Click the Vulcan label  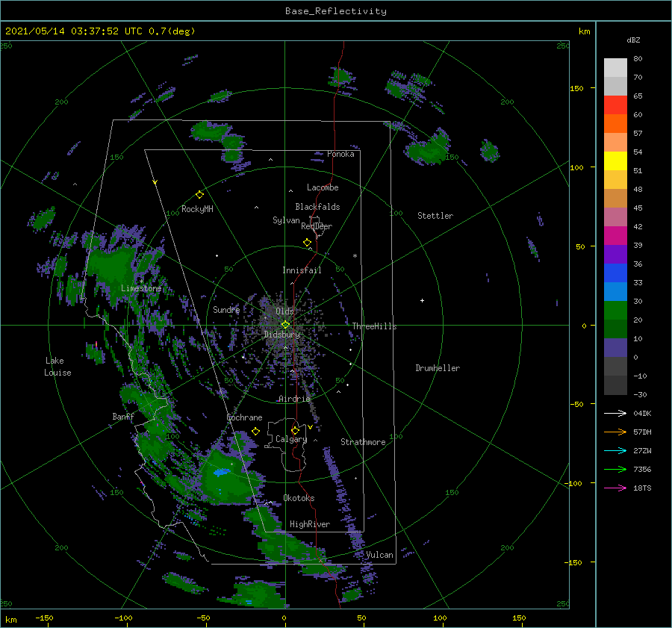(379, 555)
